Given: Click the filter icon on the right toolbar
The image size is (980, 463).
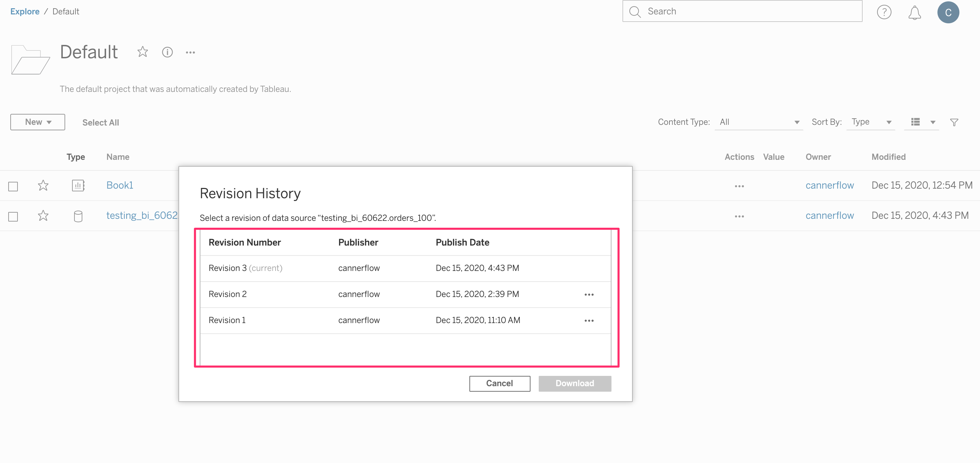Looking at the screenshot, I should 955,122.
